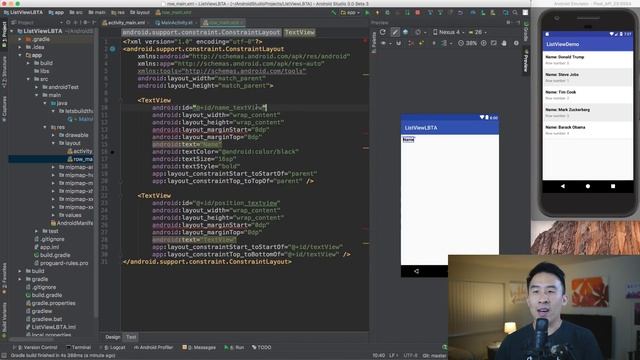Click Donald Trump row in emulator list
Image resolution: width=640 pixels, height=360 pixels.
pos(587,60)
